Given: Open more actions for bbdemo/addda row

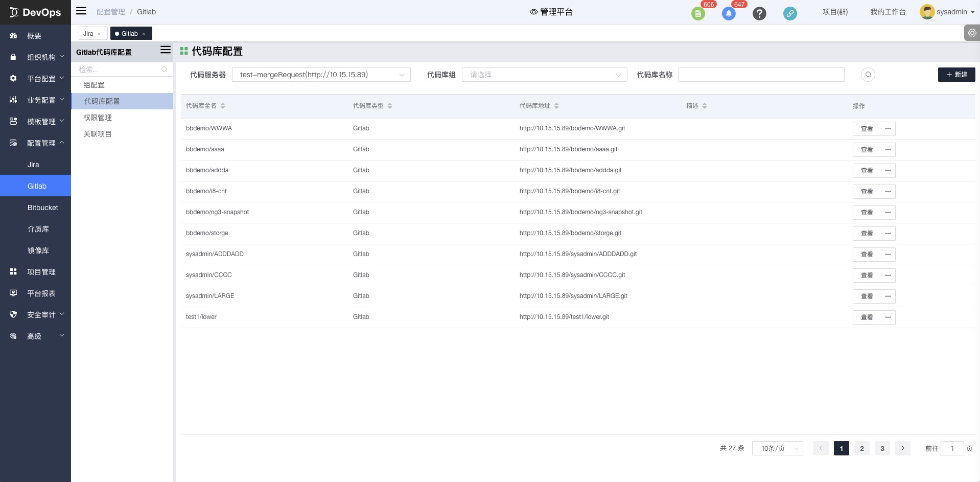Looking at the screenshot, I should click(888, 171).
